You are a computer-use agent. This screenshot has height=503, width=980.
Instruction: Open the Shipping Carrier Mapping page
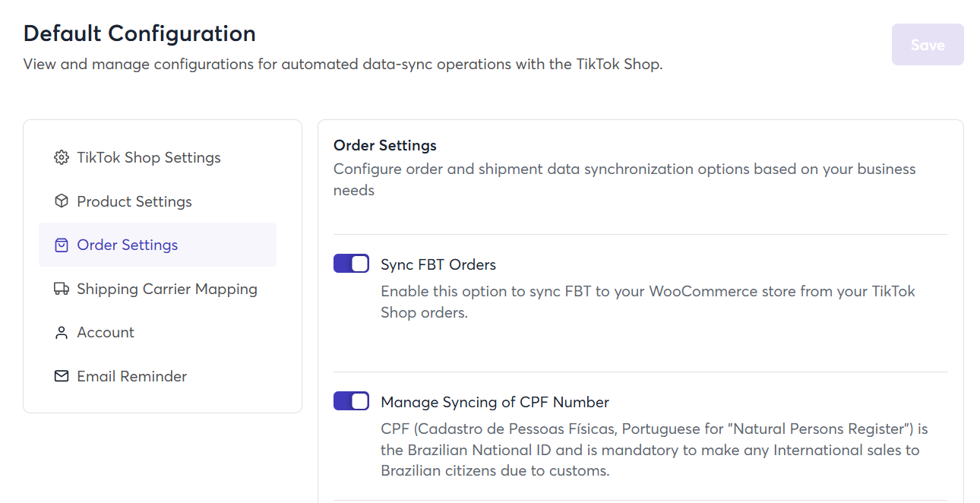(x=167, y=289)
